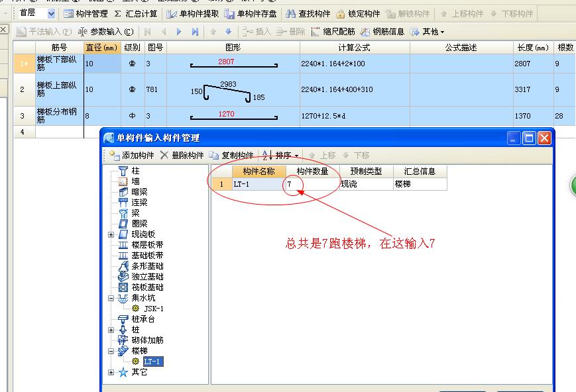Collapse the 楼梯 tree node
576x392 pixels.
point(111,351)
